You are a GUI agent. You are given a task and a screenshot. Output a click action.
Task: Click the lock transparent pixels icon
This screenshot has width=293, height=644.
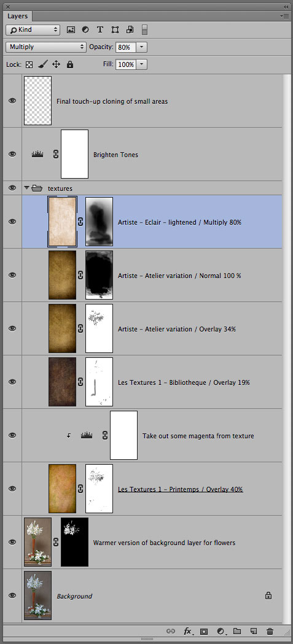click(29, 64)
